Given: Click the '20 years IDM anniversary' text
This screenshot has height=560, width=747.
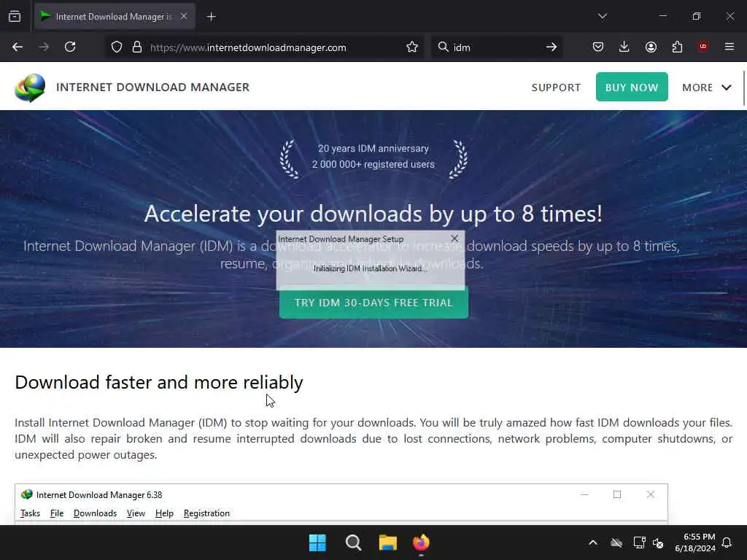Looking at the screenshot, I should tap(373, 148).
